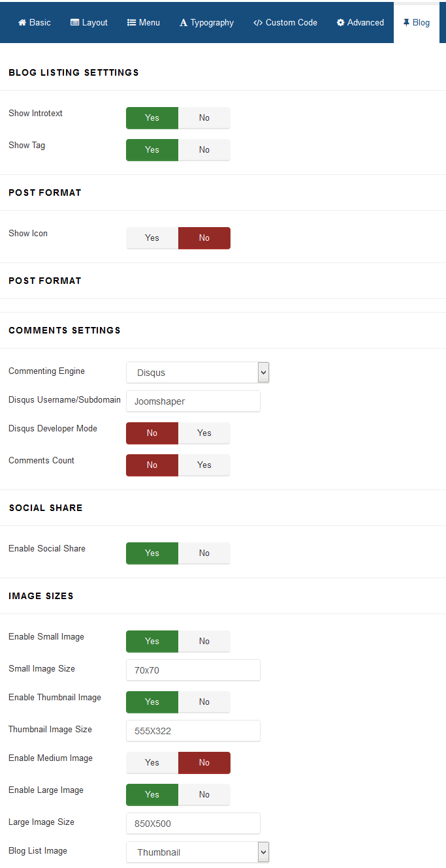
Task: Click the gear icon on the Advanced tab
Action: point(340,22)
